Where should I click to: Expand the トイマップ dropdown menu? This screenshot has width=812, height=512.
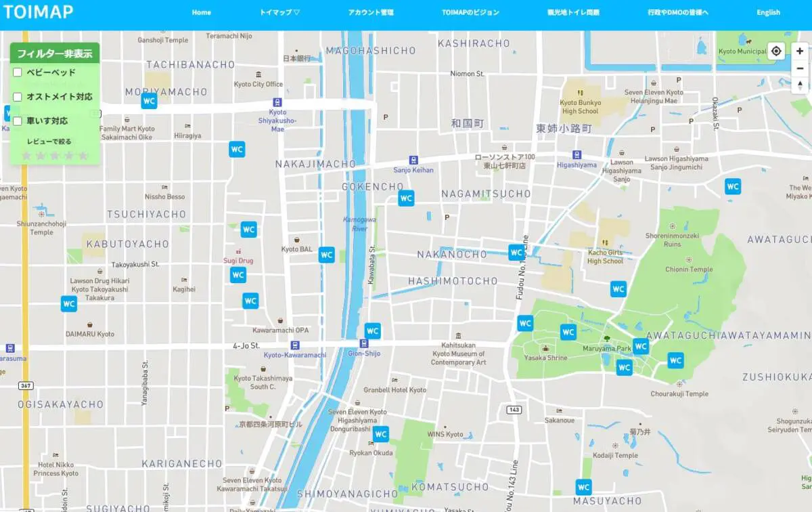click(279, 12)
